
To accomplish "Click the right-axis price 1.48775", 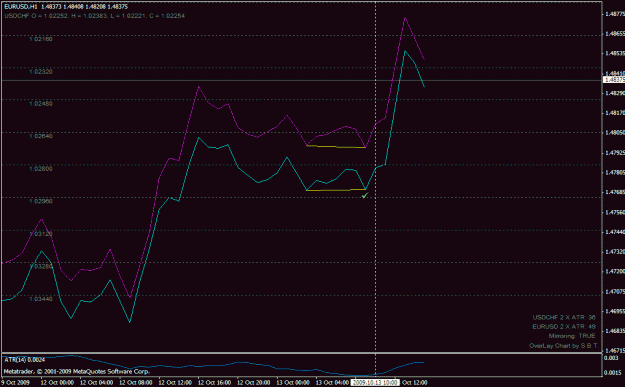I will click(615, 14).
